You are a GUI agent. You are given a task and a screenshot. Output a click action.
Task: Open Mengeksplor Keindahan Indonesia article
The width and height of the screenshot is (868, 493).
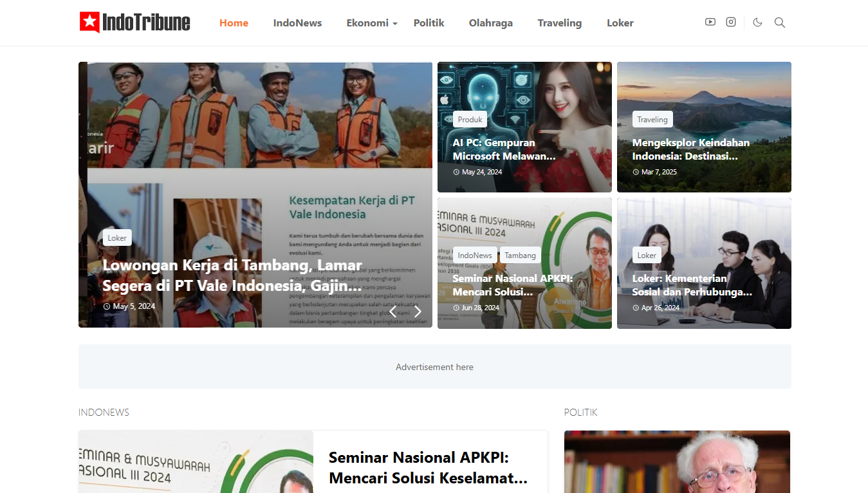690,149
